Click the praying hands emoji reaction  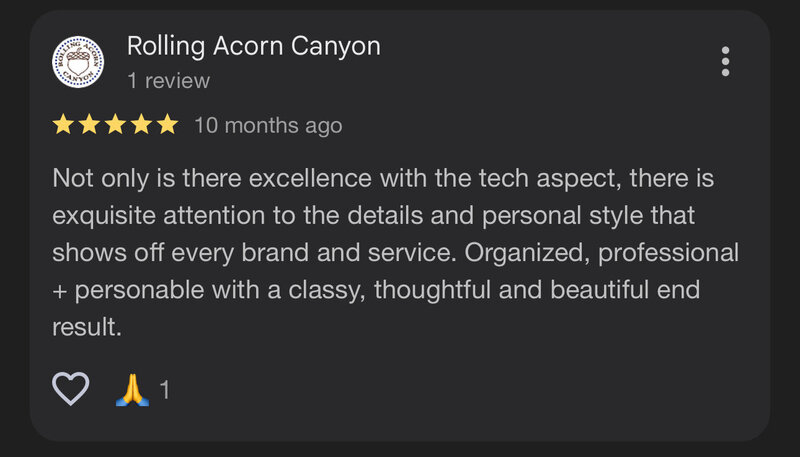click(x=132, y=390)
